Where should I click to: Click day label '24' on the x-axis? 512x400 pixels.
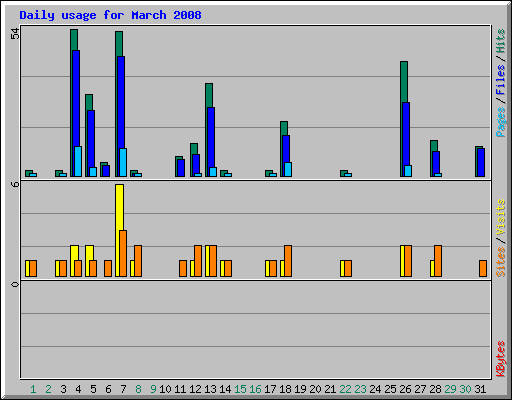[375, 389]
